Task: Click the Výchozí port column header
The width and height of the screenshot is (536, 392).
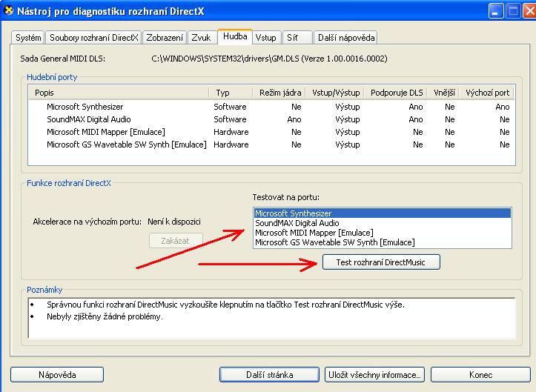Action: tap(487, 93)
